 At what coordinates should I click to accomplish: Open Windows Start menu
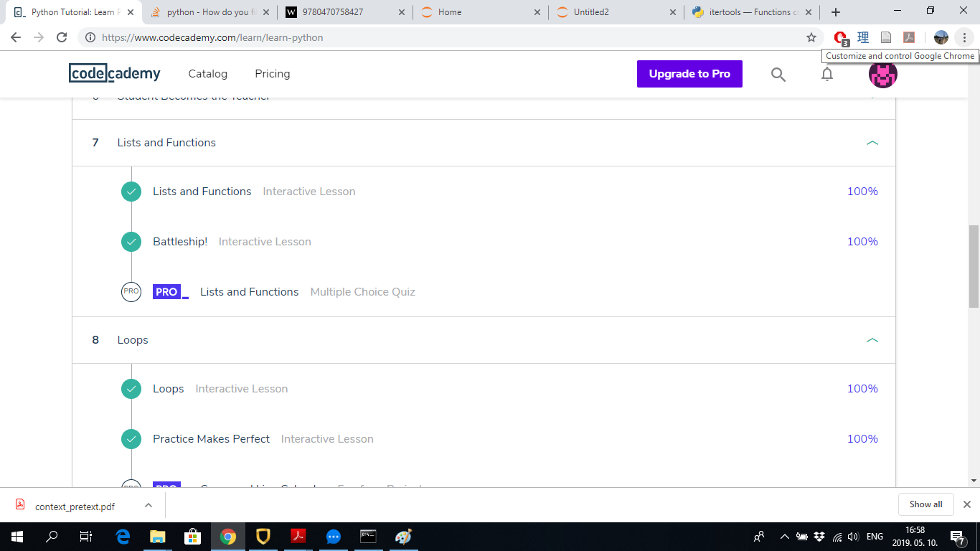point(17,537)
